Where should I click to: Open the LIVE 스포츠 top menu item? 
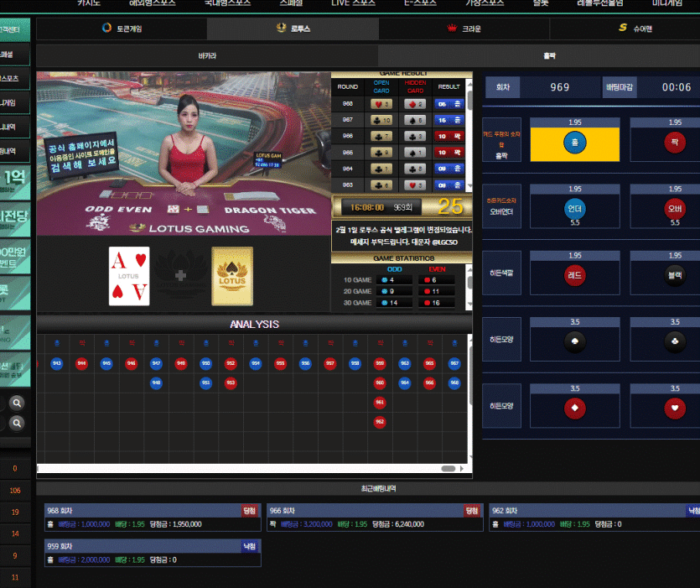(353, 3)
